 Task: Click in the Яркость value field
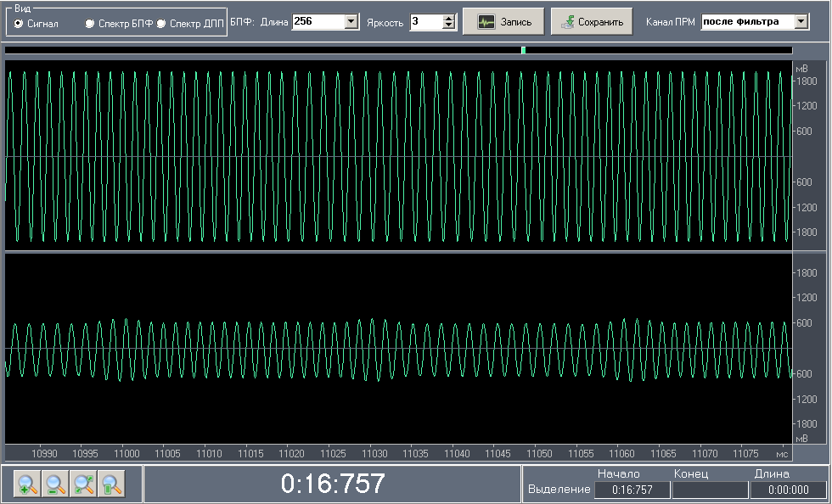click(425, 22)
